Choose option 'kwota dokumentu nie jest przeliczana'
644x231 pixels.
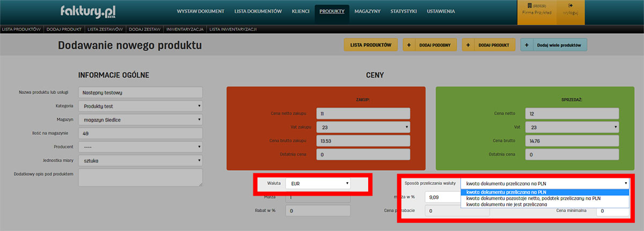(507, 204)
